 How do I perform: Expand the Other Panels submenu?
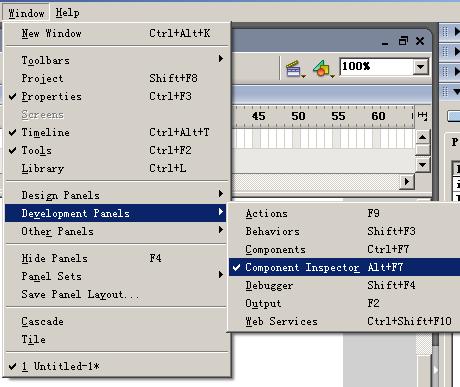117,231
